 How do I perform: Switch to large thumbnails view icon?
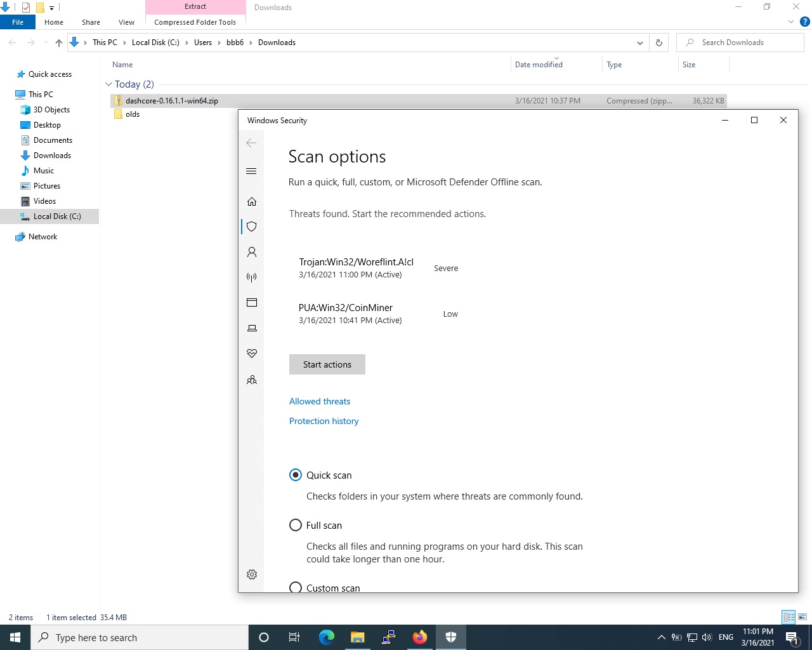[802, 617]
